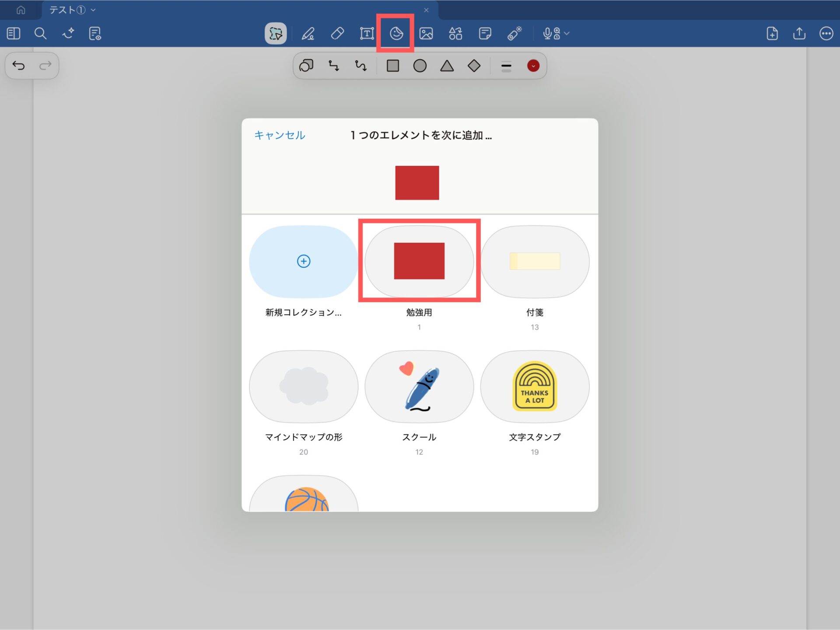The height and width of the screenshot is (630, 840).
Task: Select the Laser pointer tool
Action: pyautogui.click(x=514, y=34)
